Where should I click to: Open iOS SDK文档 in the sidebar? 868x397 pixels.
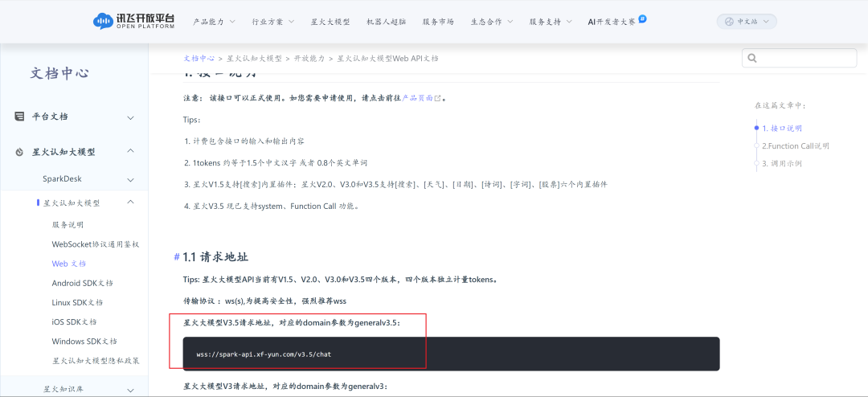74,321
